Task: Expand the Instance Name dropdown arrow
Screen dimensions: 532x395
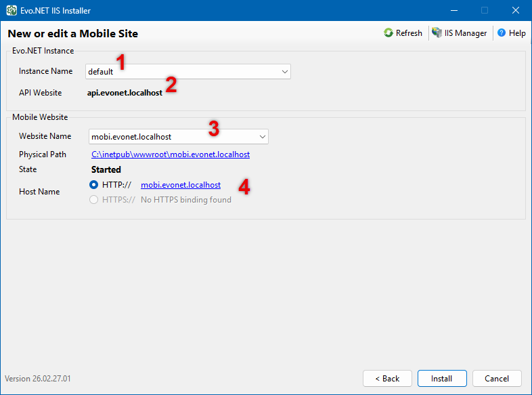Action: click(x=285, y=72)
